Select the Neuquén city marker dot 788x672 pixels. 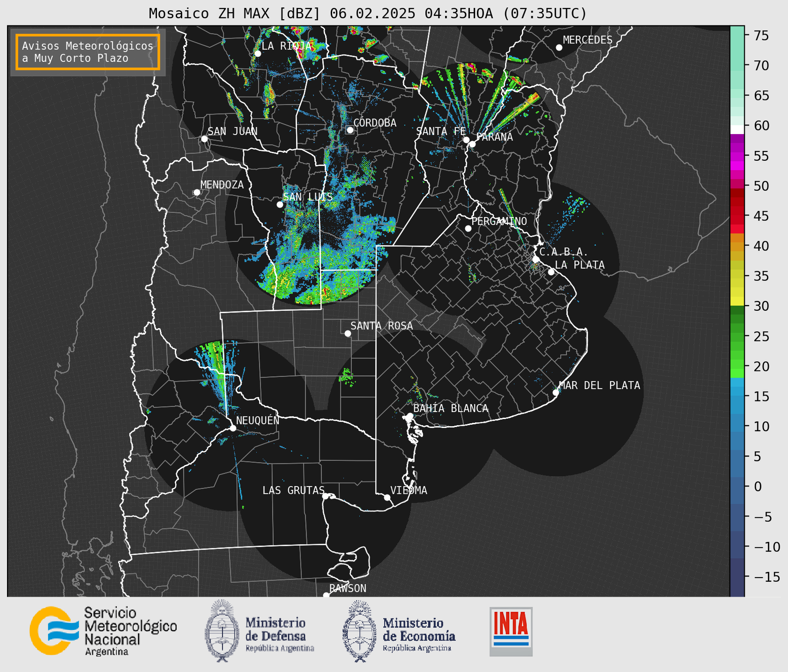(233, 428)
